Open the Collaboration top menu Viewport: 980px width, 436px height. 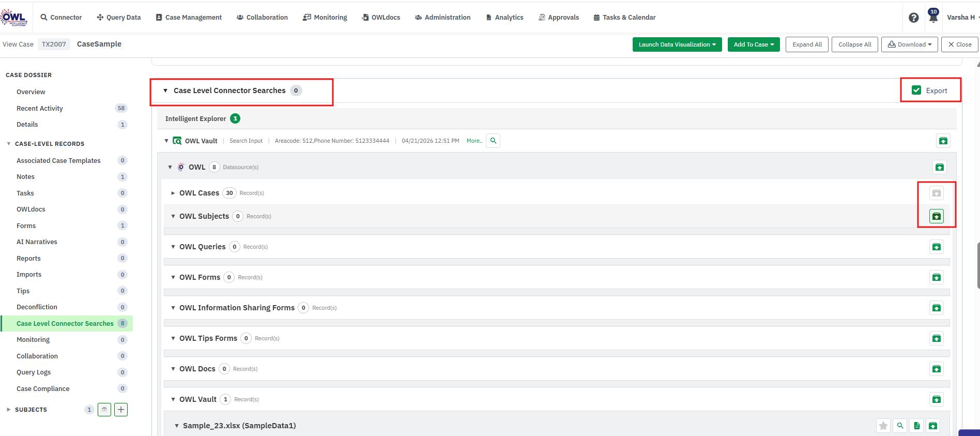click(x=263, y=17)
